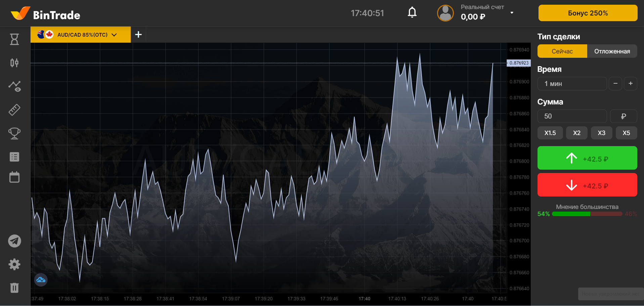Select the ruler drawing tool icon

pyautogui.click(x=14, y=110)
